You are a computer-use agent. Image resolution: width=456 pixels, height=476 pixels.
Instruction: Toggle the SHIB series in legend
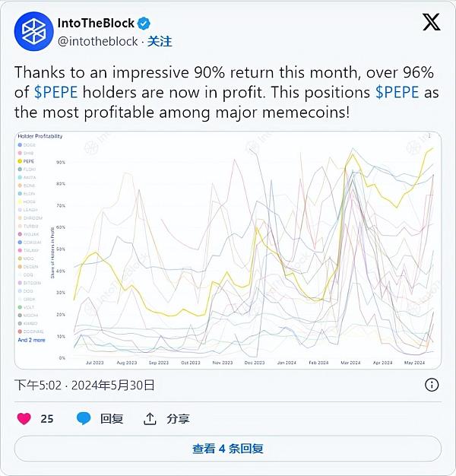[x=27, y=153]
